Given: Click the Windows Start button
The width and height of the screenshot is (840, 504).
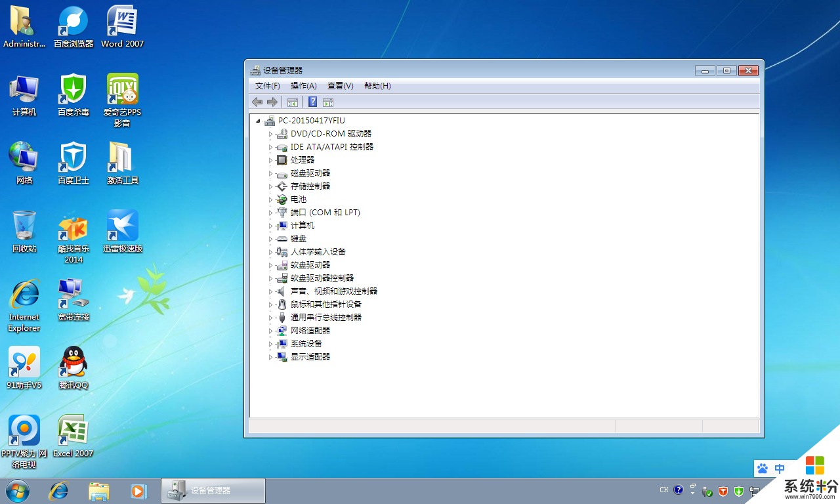Looking at the screenshot, I should pos(18,490).
